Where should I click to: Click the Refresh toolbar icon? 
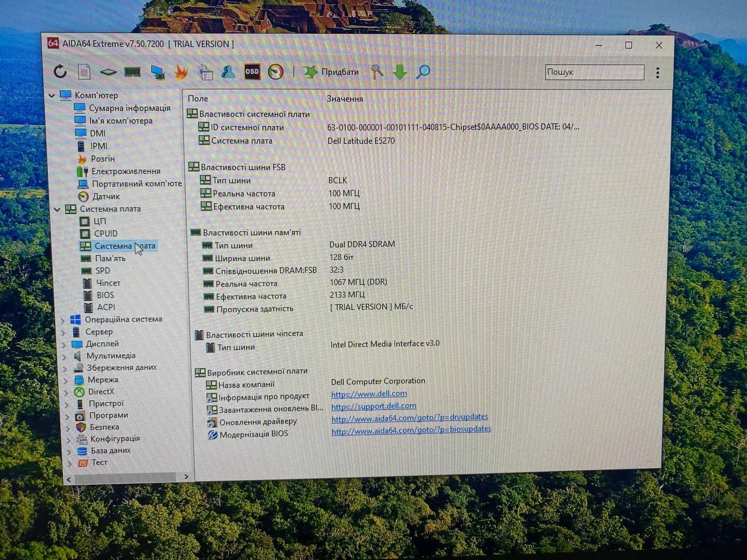click(x=60, y=71)
